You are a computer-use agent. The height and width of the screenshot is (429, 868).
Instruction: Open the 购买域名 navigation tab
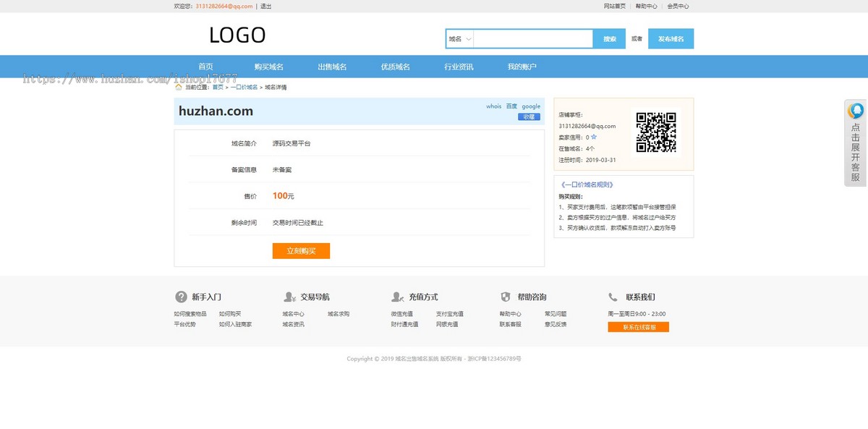point(269,67)
